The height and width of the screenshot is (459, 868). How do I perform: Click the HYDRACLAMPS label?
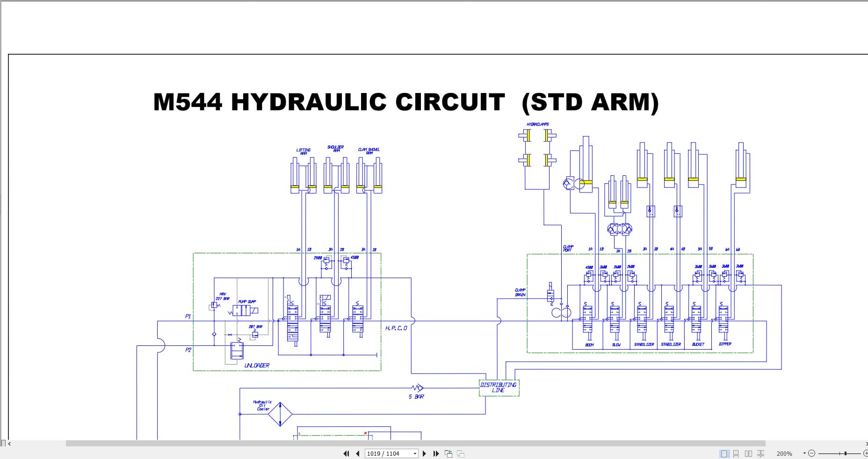click(x=537, y=124)
